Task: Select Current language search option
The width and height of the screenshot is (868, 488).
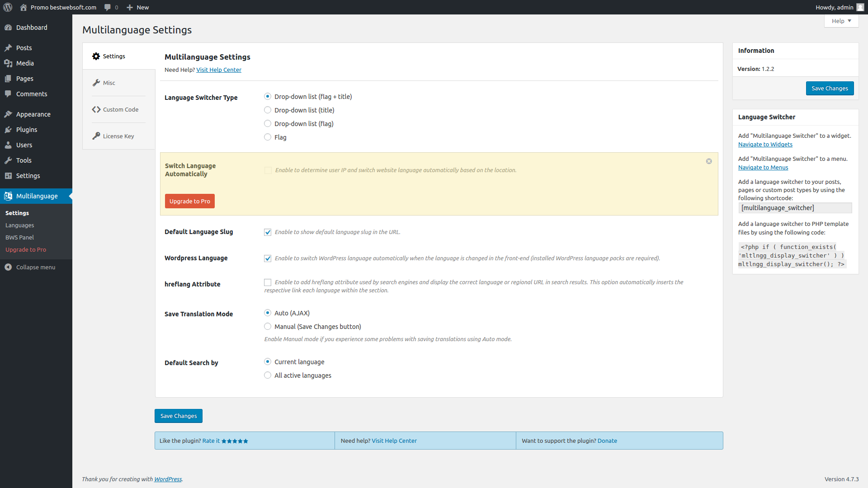Action: [x=268, y=361]
